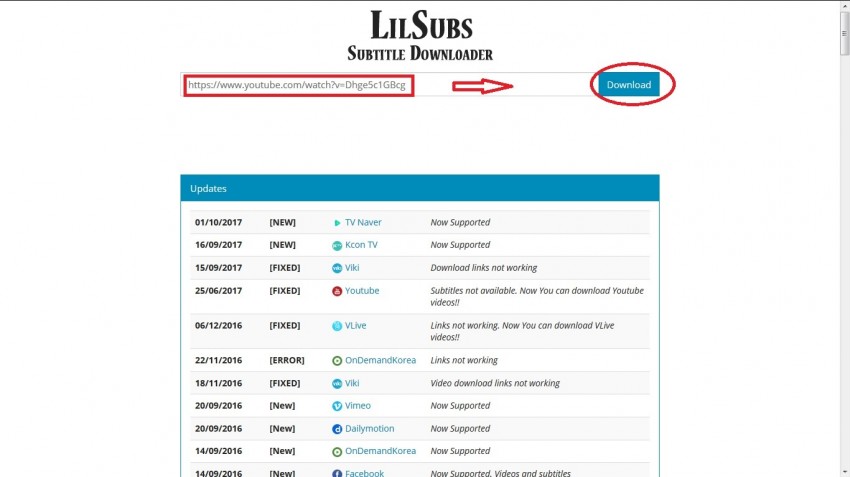Click the [ERROR] status label
The width and height of the screenshot is (850, 477).
click(x=287, y=360)
